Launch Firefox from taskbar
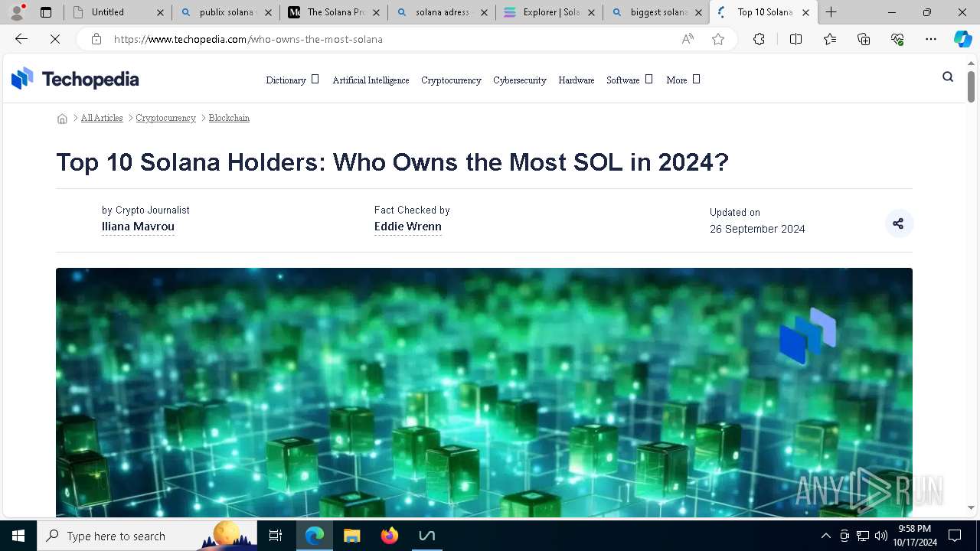 pyautogui.click(x=390, y=536)
